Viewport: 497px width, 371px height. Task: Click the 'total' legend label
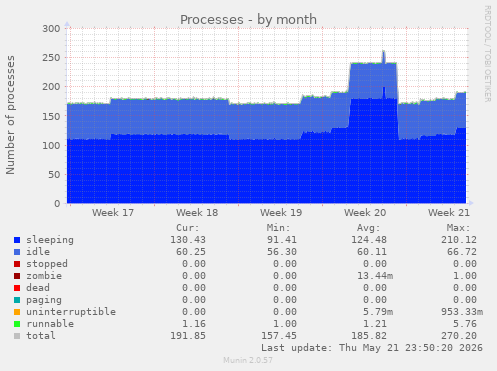pos(41,336)
